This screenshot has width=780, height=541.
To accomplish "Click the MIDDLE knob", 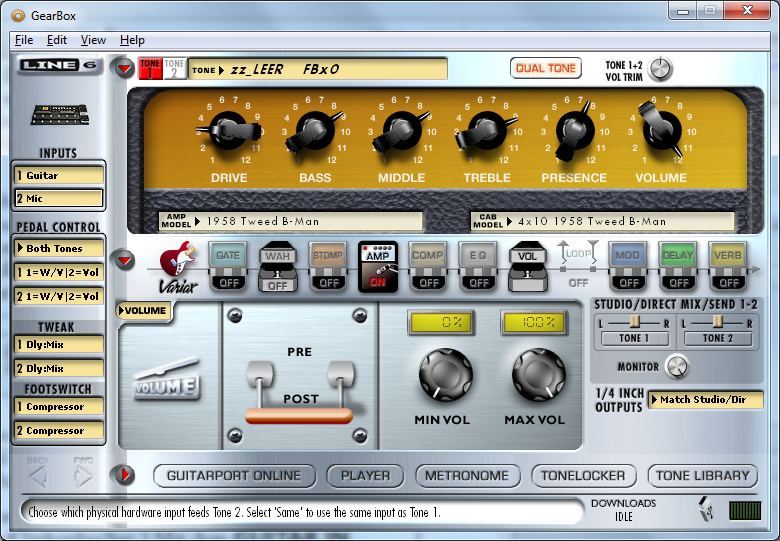I will 401,131.
